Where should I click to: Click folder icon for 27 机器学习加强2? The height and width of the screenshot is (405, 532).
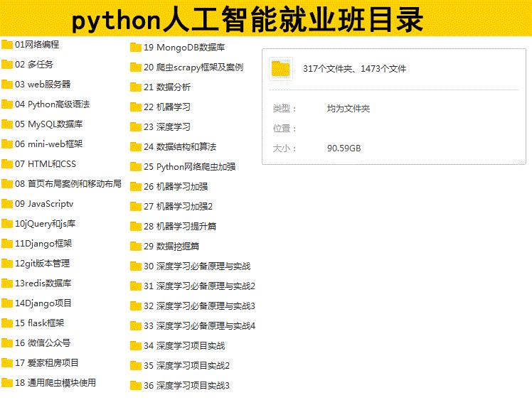point(136,207)
